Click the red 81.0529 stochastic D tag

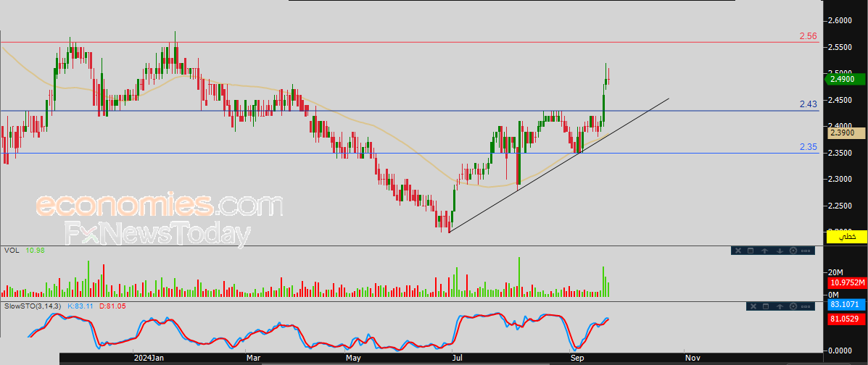click(x=846, y=319)
